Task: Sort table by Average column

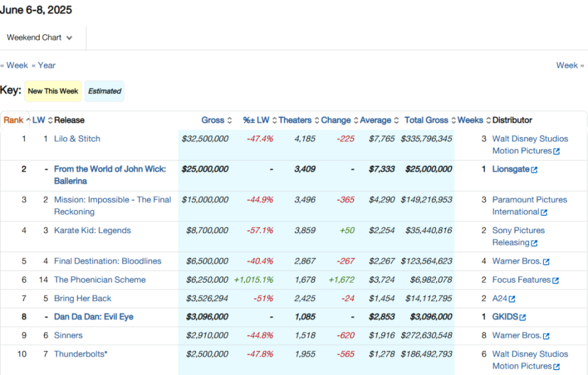Action: click(x=379, y=121)
